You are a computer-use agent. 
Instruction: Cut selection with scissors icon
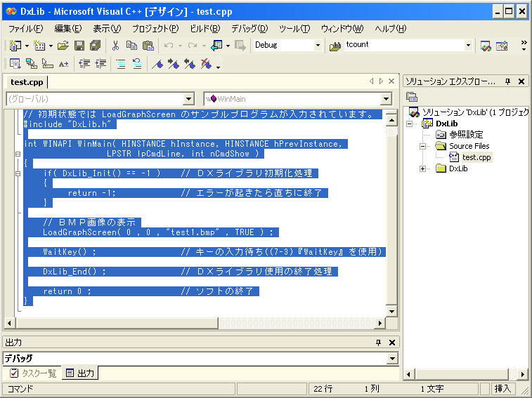(116, 46)
